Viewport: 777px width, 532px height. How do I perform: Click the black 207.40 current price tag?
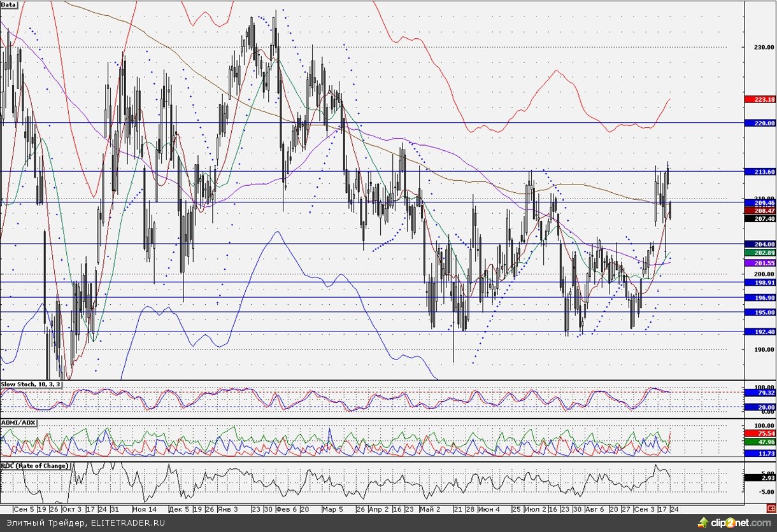pos(759,218)
